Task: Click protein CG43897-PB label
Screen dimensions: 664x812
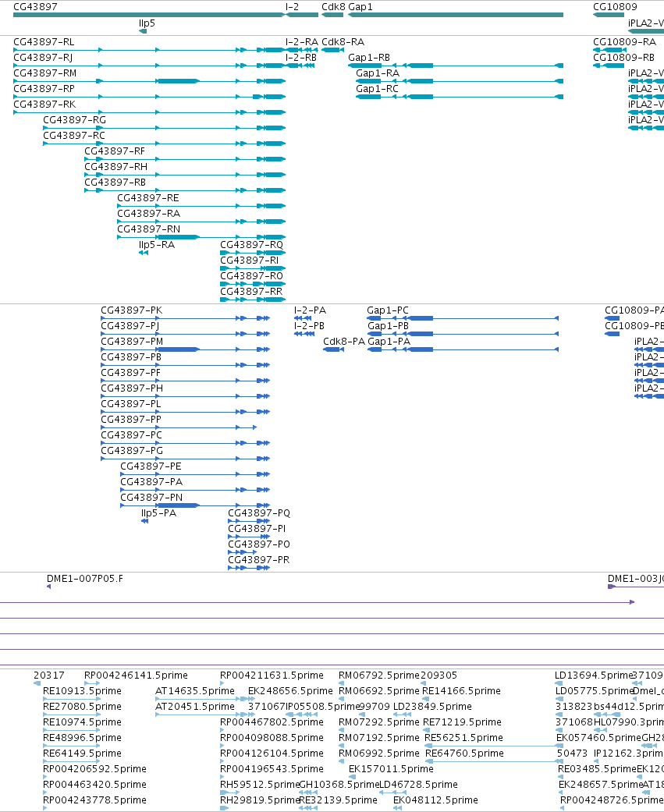Action: 132,356
